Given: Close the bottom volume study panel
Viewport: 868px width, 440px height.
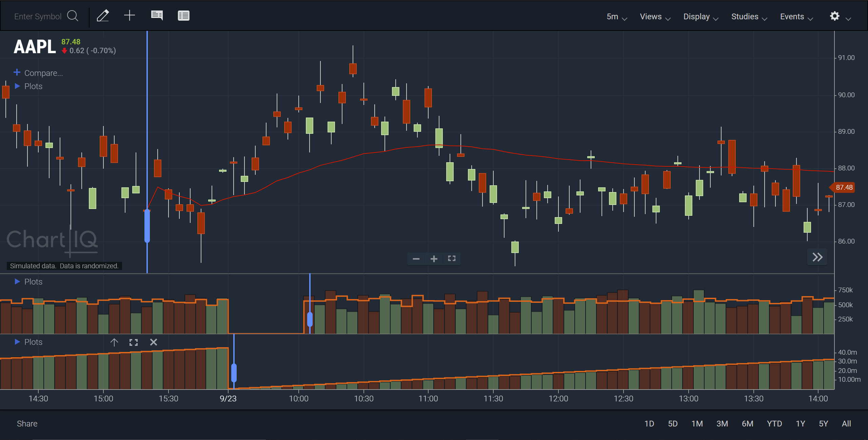Looking at the screenshot, I should click(153, 342).
